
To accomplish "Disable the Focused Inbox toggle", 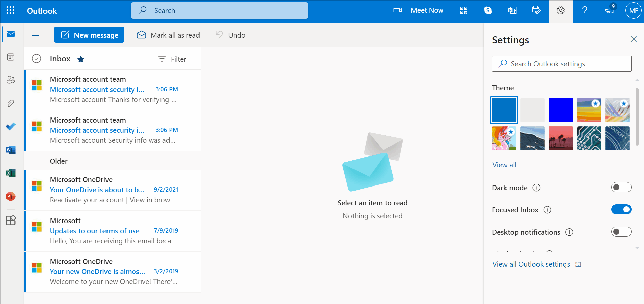I will (x=620, y=209).
